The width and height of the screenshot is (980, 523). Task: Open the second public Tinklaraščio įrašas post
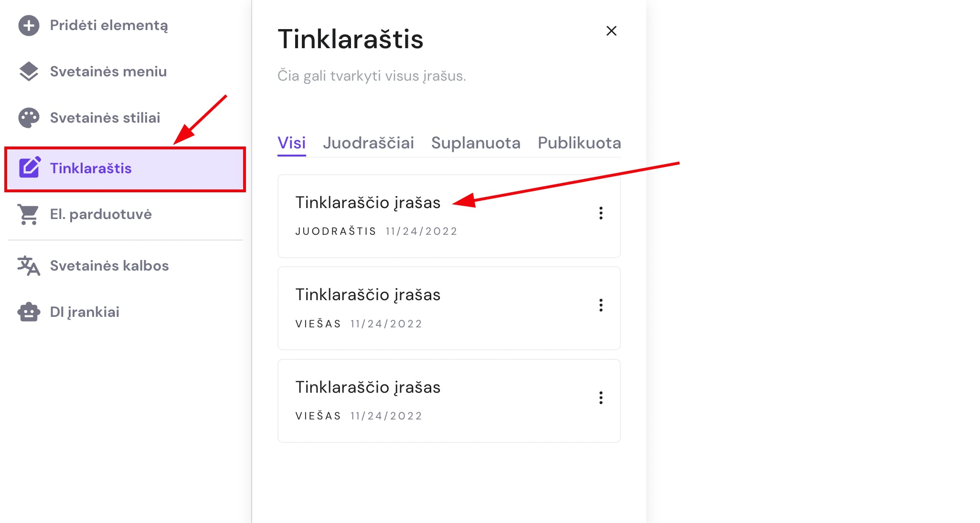point(369,294)
